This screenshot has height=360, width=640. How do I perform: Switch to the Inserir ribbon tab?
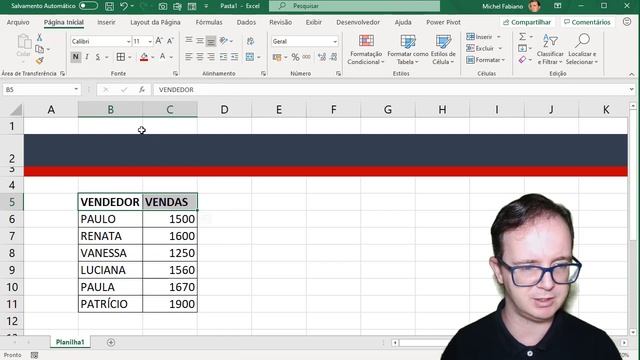tap(106, 22)
